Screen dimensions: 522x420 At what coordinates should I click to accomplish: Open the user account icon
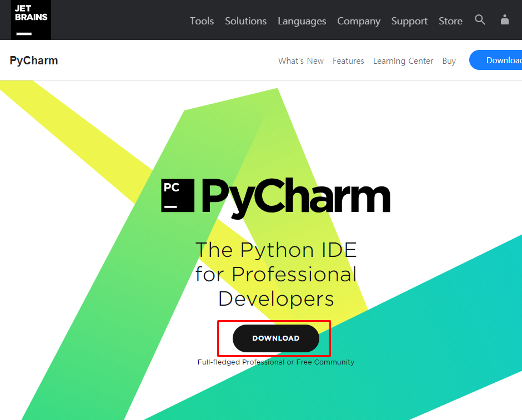(x=505, y=19)
